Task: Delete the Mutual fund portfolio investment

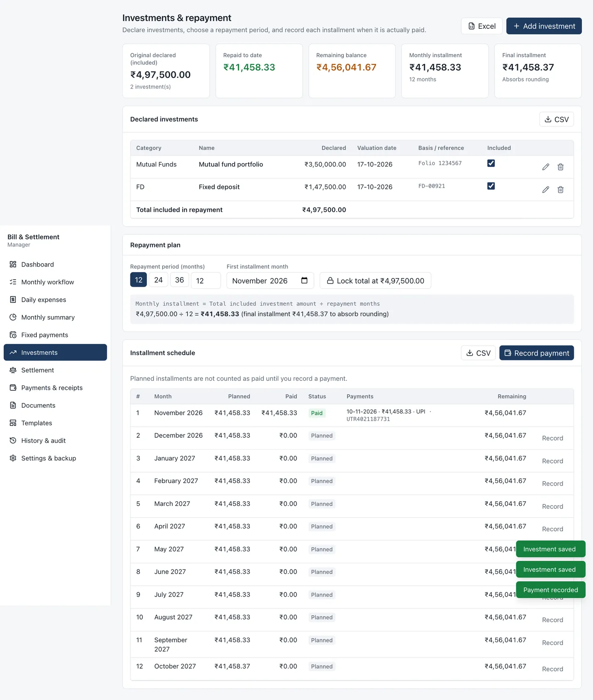Action: (x=560, y=167)
